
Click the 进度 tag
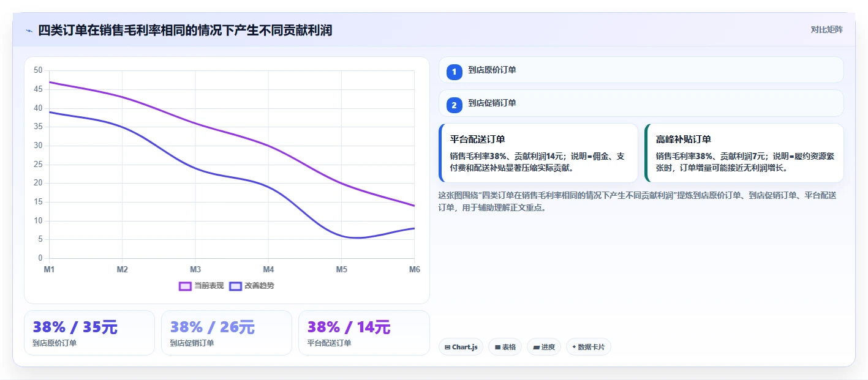(544, 347)
